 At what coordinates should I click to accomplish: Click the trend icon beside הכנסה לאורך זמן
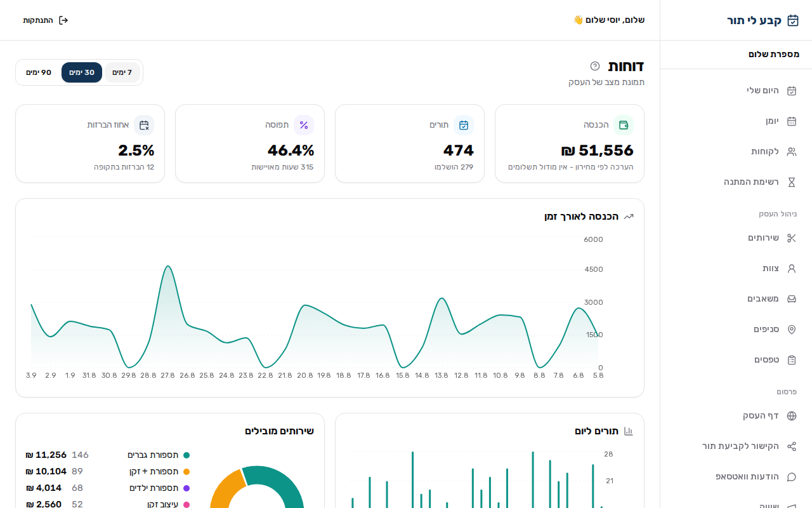(x=629, y=217)
